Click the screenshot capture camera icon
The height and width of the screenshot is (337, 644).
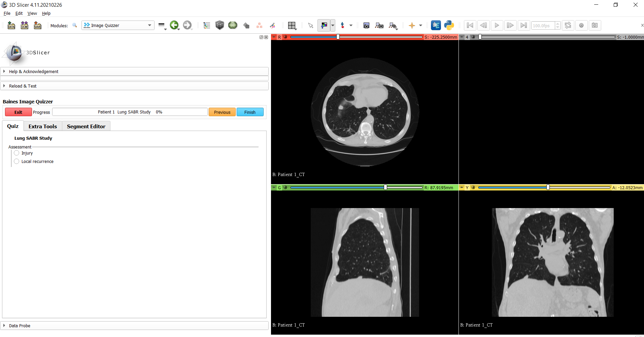pyautogui.click(x=366, y=25)
